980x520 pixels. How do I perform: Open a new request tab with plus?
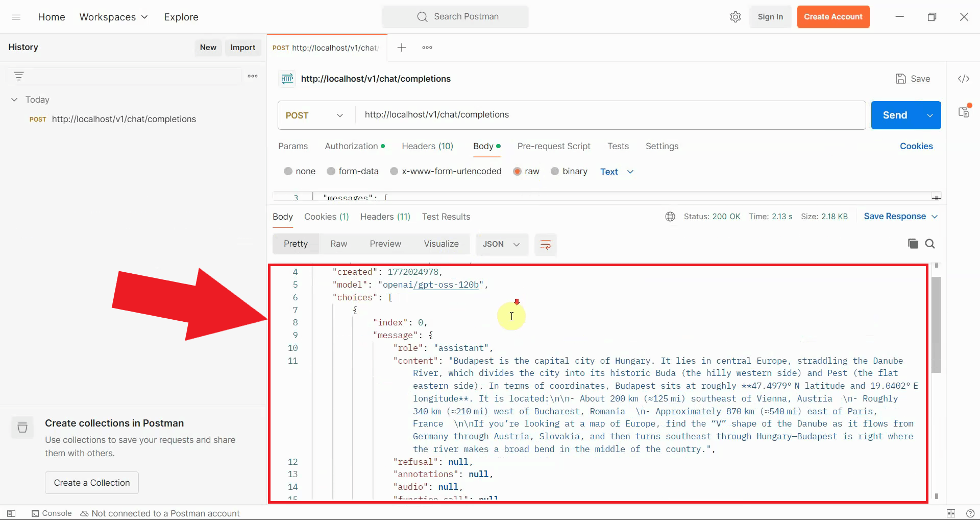(402, 48)
